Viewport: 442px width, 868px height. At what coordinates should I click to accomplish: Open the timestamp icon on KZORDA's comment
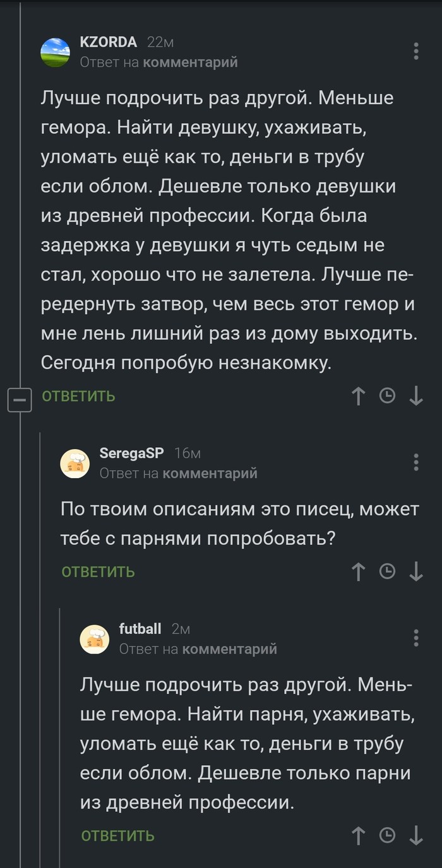pyautogui.click(x=388, y=397)
